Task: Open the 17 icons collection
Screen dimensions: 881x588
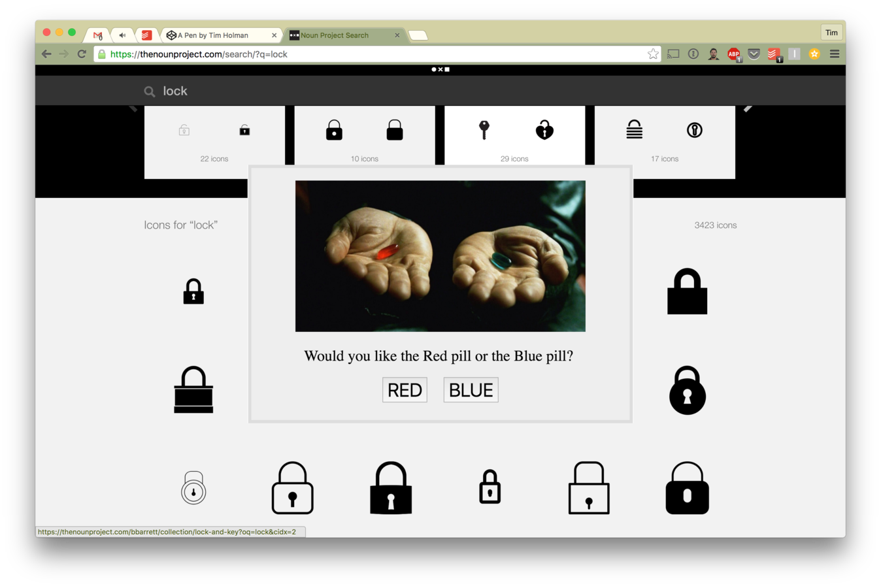Action: tap(665, 142)
